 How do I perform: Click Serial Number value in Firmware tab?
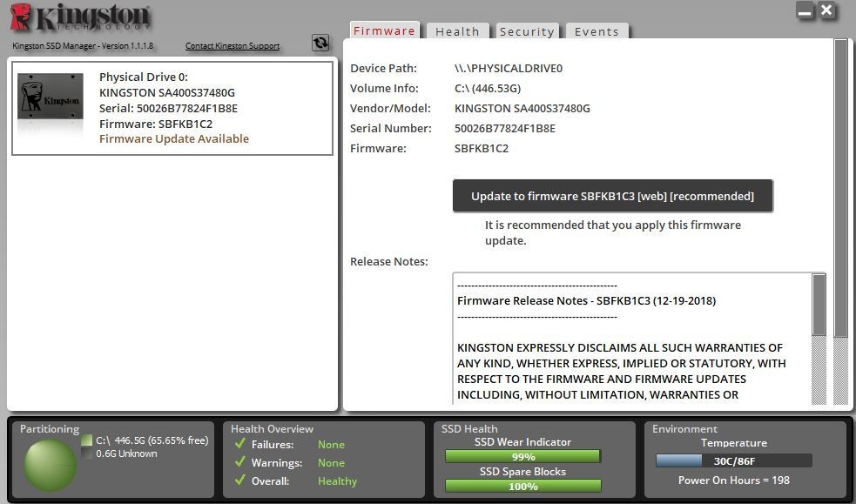[x=505, y=128]
